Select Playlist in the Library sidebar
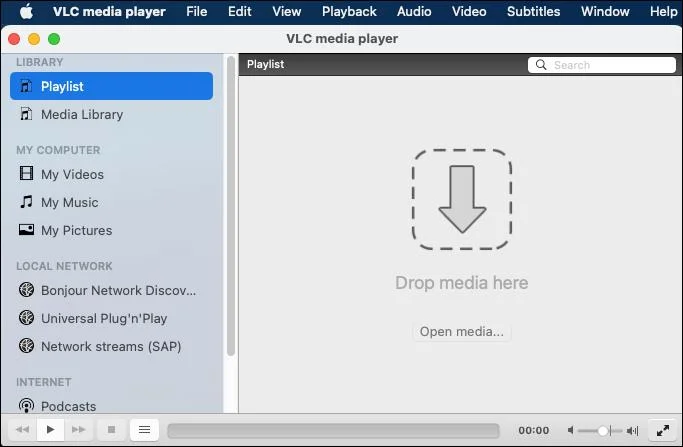The width and height of the screenshot is (683, 447). tap(112, 86)
